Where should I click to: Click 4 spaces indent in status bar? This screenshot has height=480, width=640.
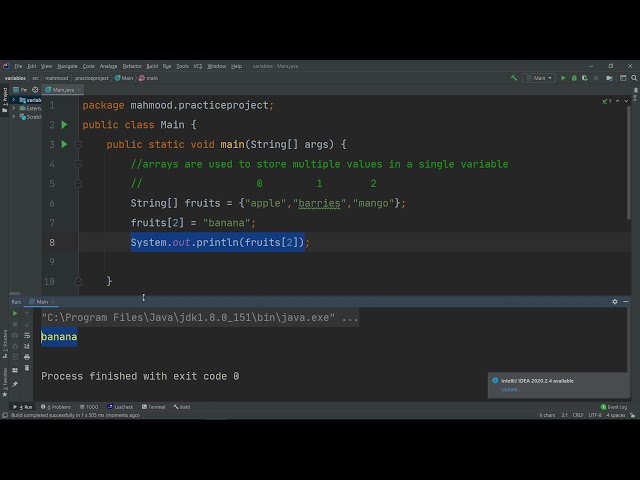click(616, 415)
